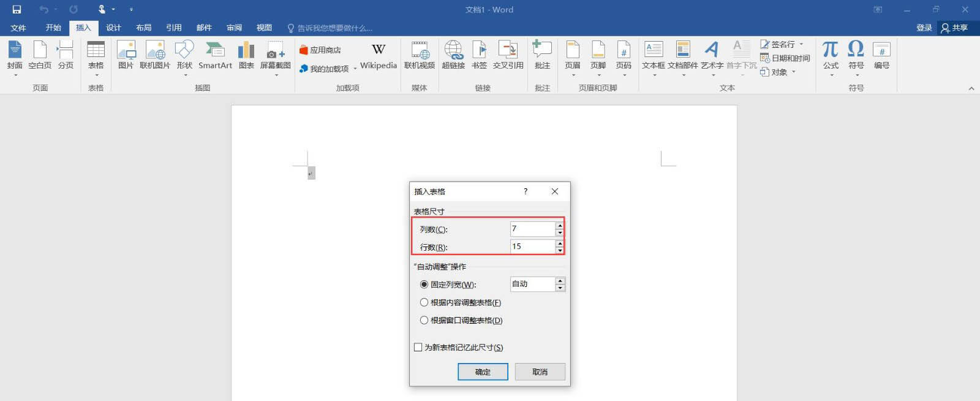Switch to the Mailings (邮件) tab

tap(204, 28)
